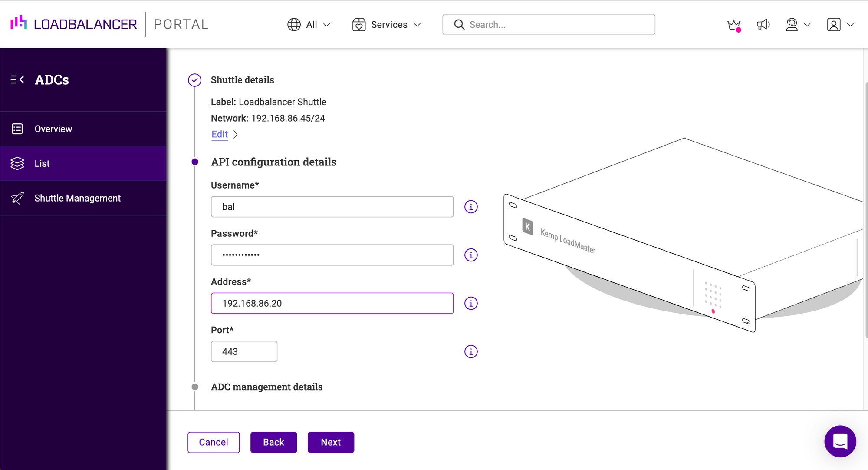Click the Next button
This screenshot has width=868, height=470.
[331, 442]
